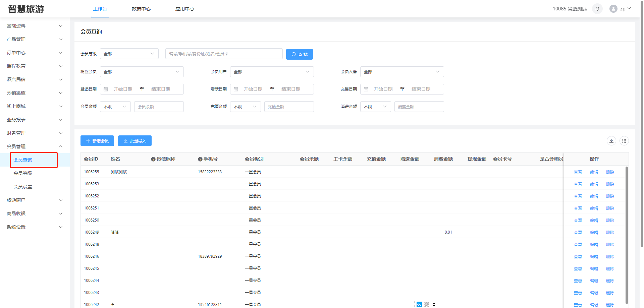
Task: Click calendar icon in 交易日期 field
Action: 366,89
